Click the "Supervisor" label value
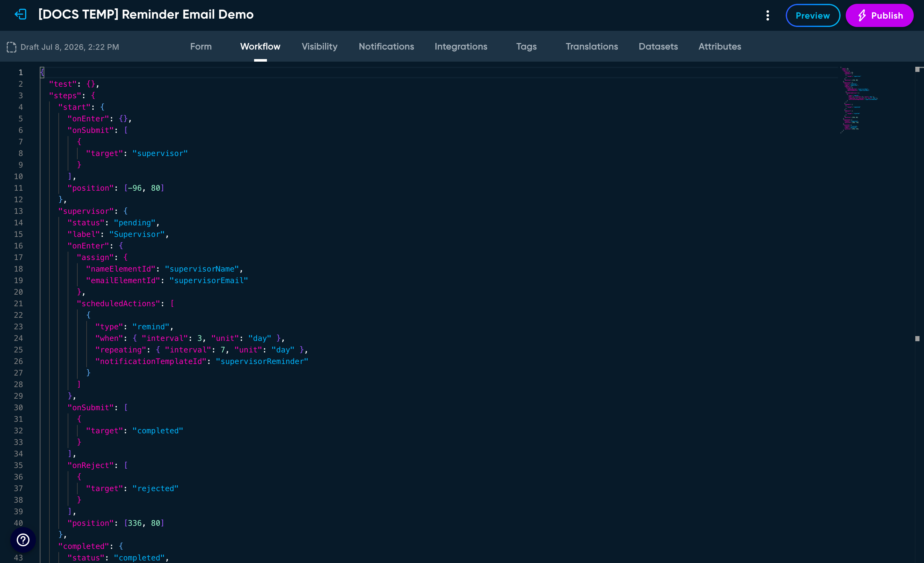Viewport: 924px width, 563px height. pos(137,234)
